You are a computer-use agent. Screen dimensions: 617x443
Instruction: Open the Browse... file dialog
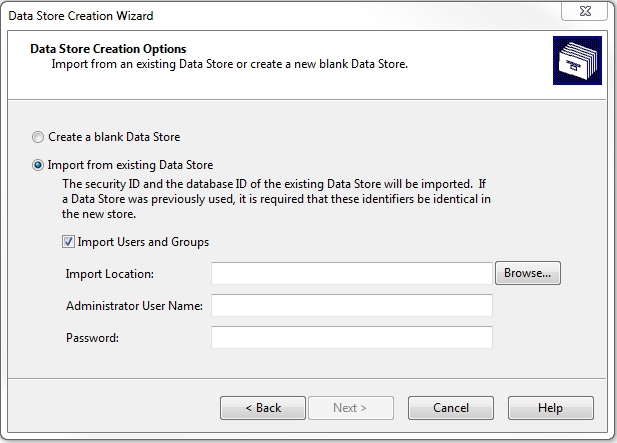[528, 273]
